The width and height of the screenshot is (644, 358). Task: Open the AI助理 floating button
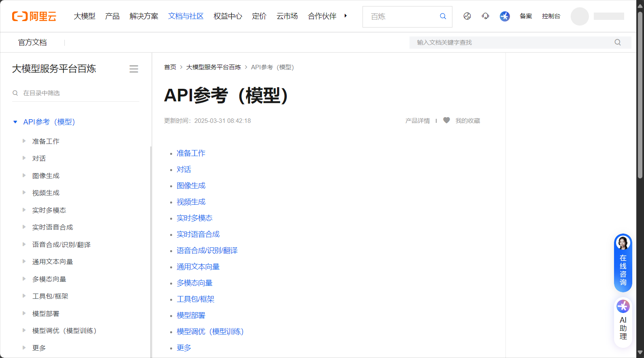click(623, 323)
